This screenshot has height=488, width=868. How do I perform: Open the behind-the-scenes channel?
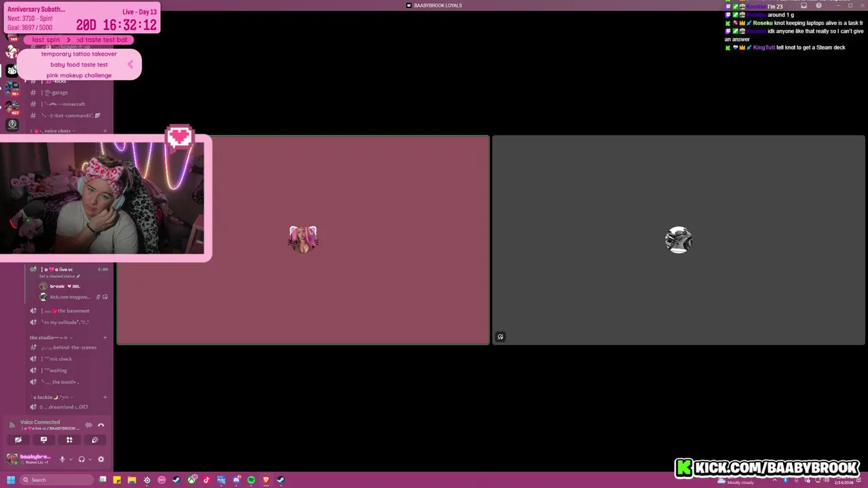pyautogui.click(x=68, y=347)
